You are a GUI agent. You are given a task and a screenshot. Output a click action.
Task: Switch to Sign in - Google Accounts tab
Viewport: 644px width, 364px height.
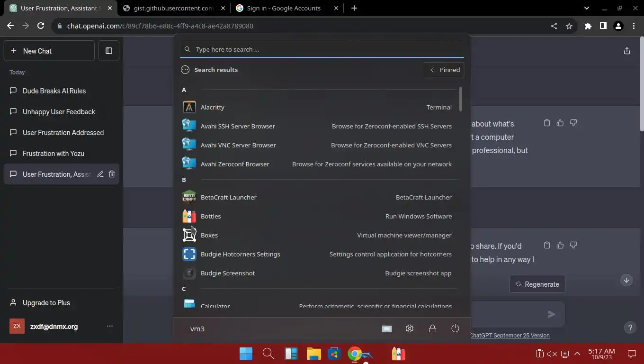click(x=287, y=8)
